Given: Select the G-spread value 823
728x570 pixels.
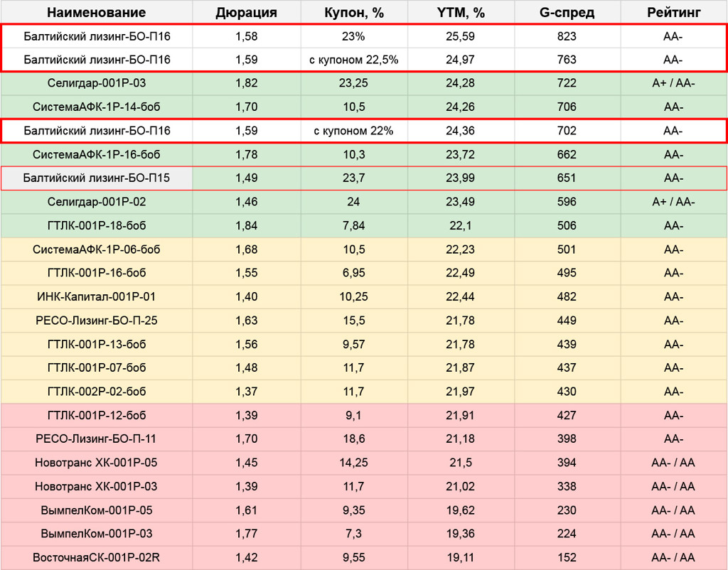Looking at the screenshot, I should tap(567, 36).
